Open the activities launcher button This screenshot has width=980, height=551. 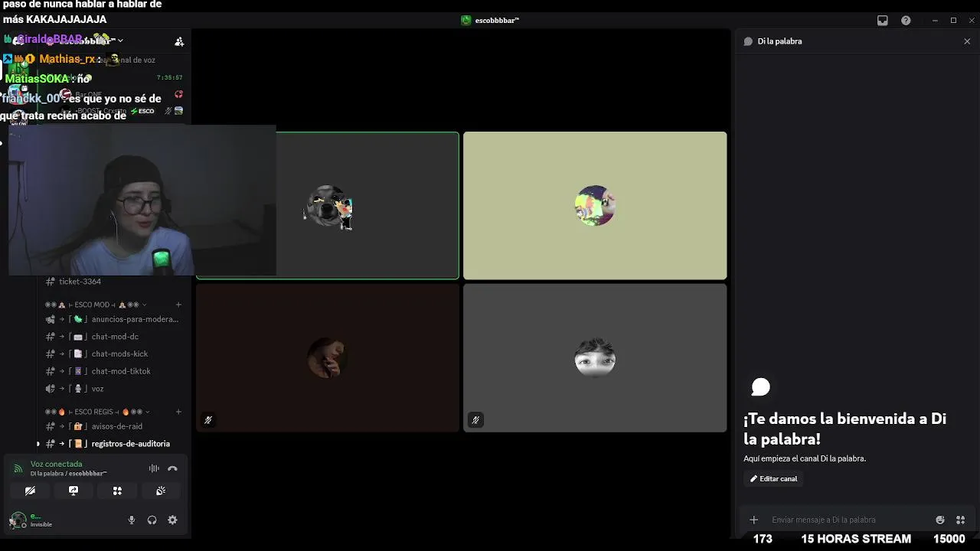[x=117, y=491]
